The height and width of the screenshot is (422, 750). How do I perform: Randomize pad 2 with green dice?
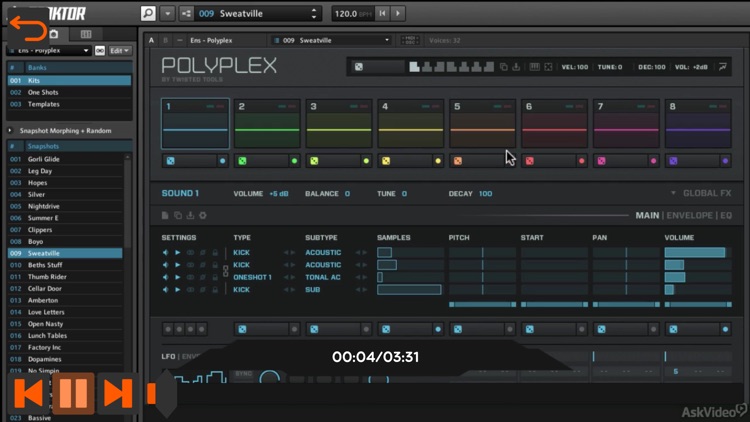click(x=243, y=161)
